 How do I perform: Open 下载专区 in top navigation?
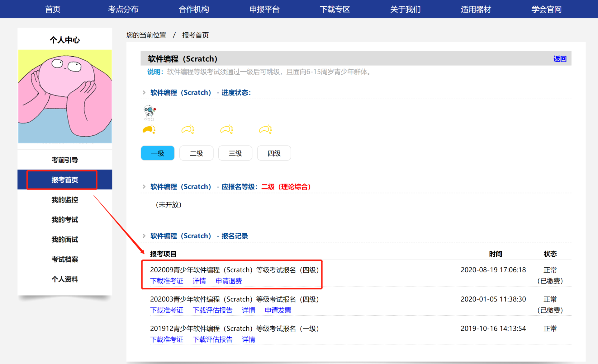click(x=335, y=9)
